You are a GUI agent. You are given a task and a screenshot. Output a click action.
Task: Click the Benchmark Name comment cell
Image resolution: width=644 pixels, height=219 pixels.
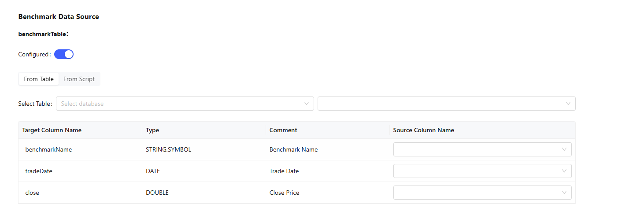coord(293,149)
